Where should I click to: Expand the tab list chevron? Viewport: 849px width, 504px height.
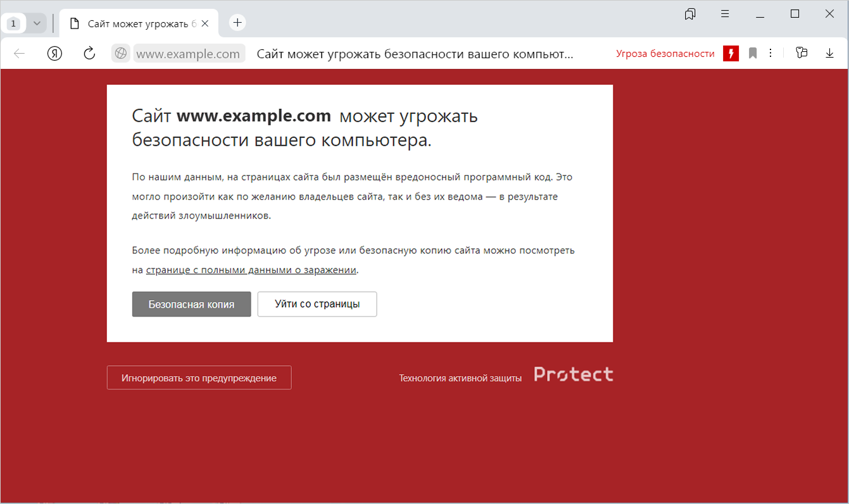click(37, 23)
